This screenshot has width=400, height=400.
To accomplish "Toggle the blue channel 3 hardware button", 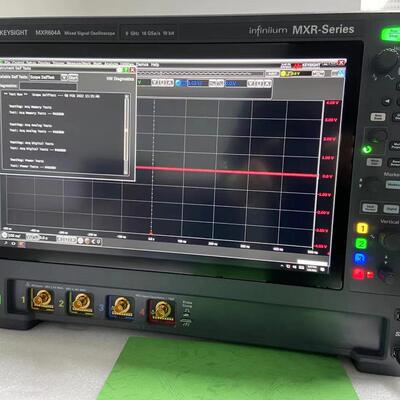I will [x=360, y=259].
